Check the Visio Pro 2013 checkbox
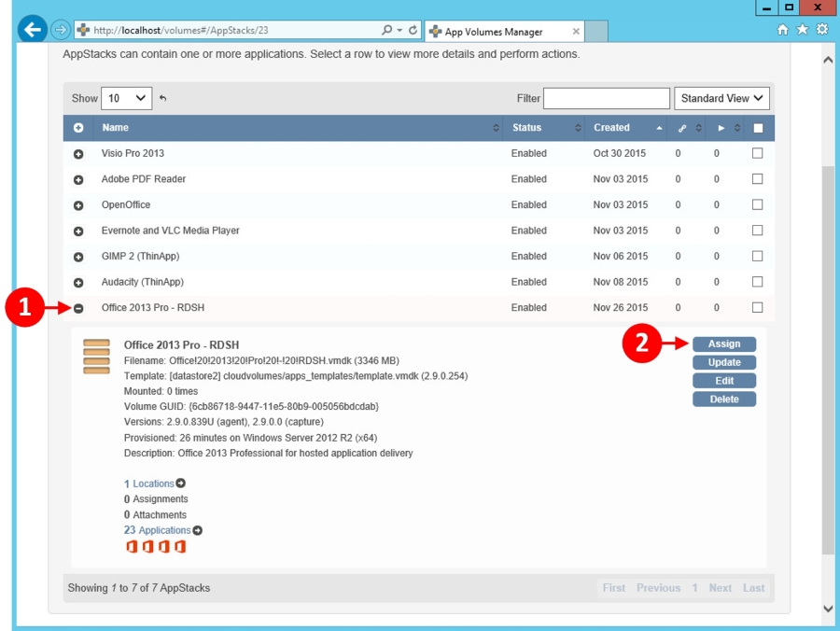840x631 pixels. click(758, 153)
